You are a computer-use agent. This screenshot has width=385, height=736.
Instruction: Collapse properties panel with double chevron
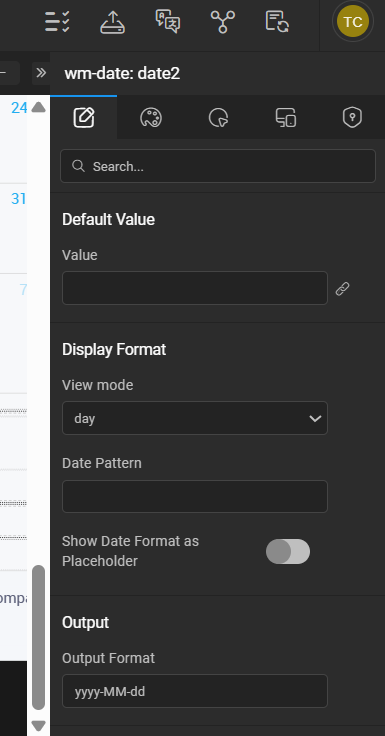(x=41, y=73)
